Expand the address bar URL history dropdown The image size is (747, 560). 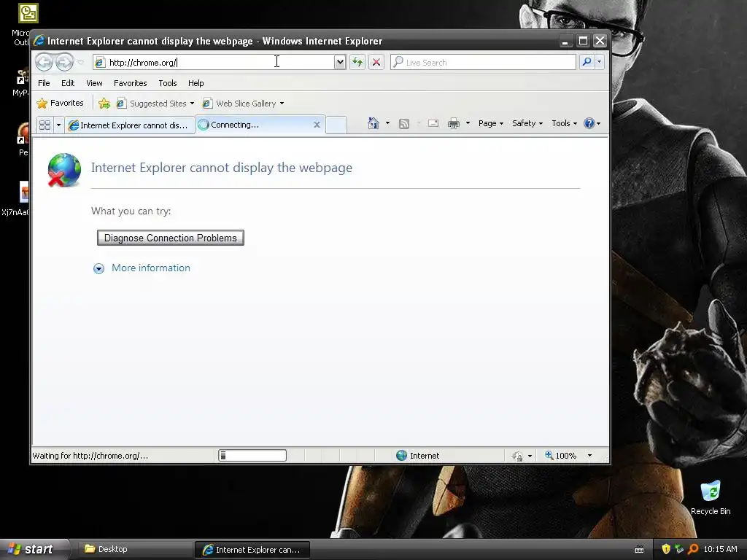[340, 62]
